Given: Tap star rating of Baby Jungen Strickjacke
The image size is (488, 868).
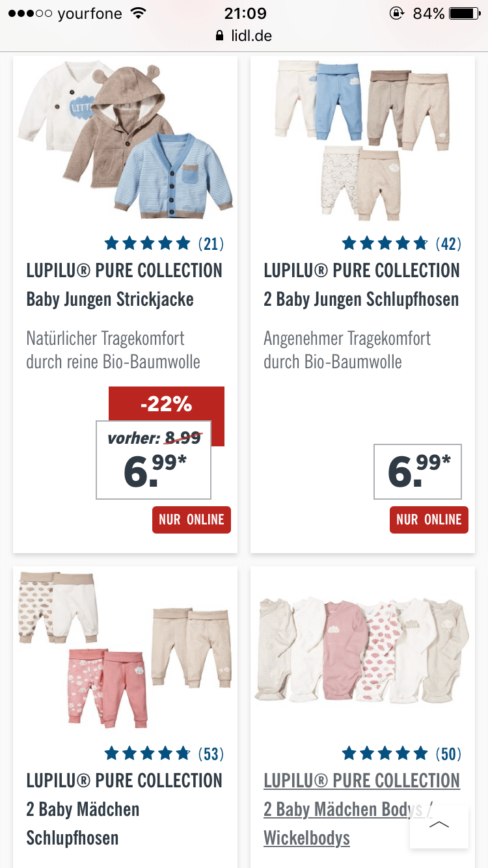Looking at the screenshot, I should pos(147,244).
